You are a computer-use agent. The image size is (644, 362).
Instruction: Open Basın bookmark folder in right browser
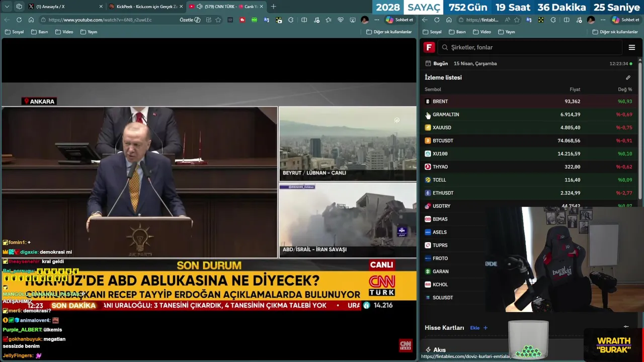click(457, 32)
